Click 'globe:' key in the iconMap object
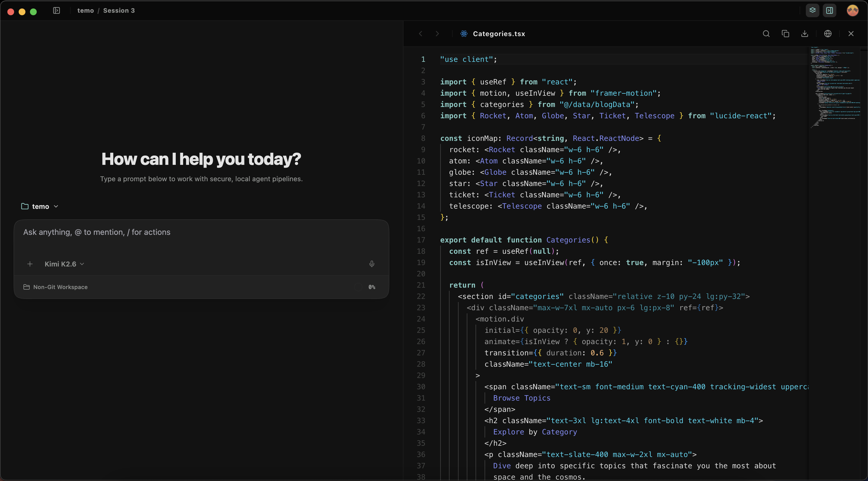The height and width of the screenshot is (481, 868). coord(462,172)
